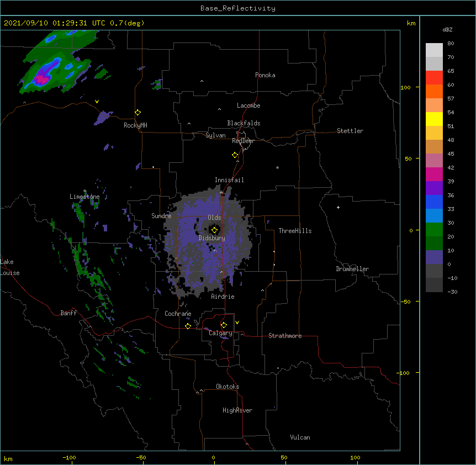The width and height of the screenshot is (476, 465).
Task: Click the Ponoka city label
Action: [x=265, y=75]
